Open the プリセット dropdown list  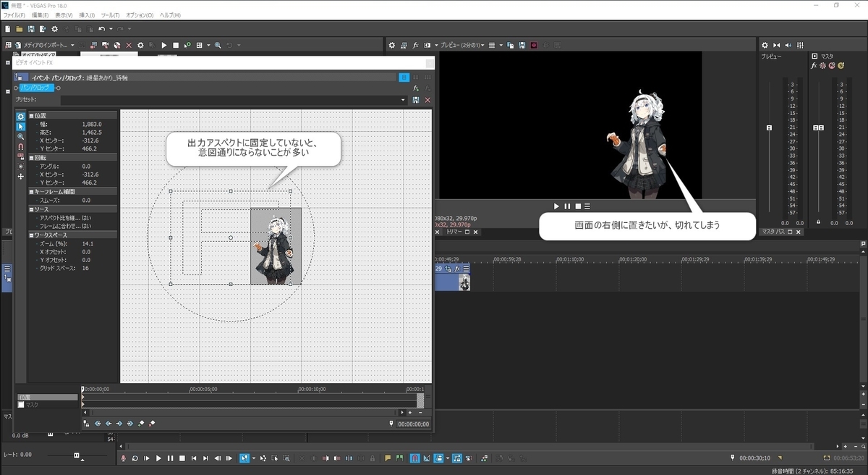pos(404,100)
